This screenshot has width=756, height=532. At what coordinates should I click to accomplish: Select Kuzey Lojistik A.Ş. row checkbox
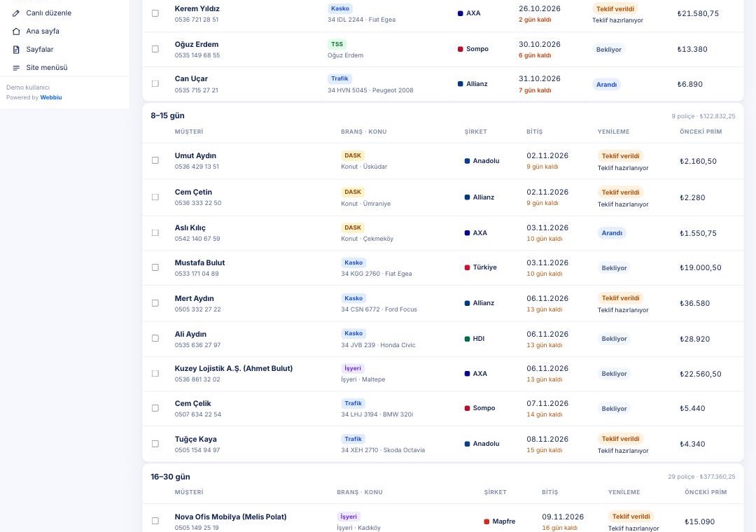155,374
